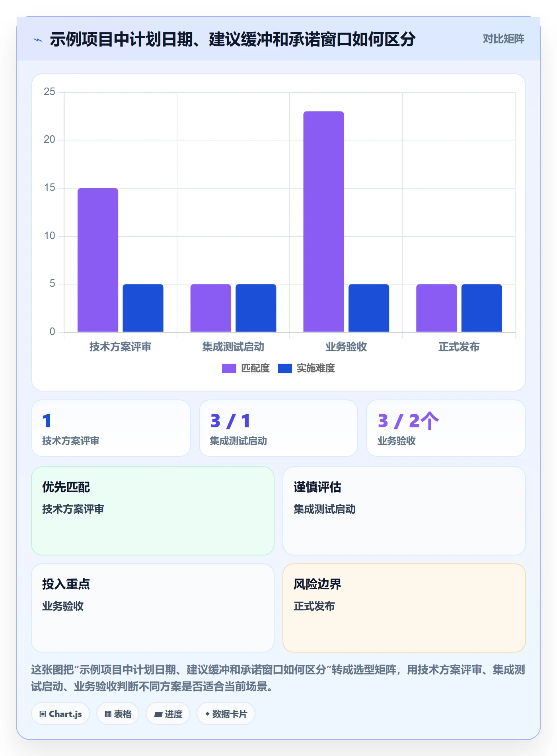Click the description paragraph starting with 这张图把
557x756 pixels.
[x=278, y=678]
